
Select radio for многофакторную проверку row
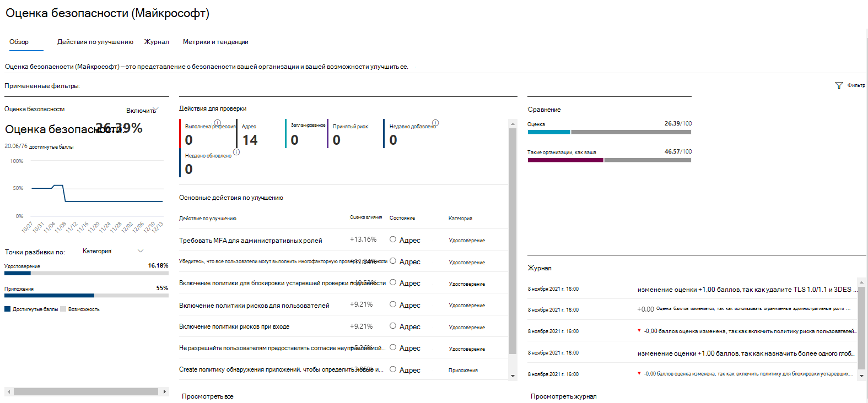393,261
